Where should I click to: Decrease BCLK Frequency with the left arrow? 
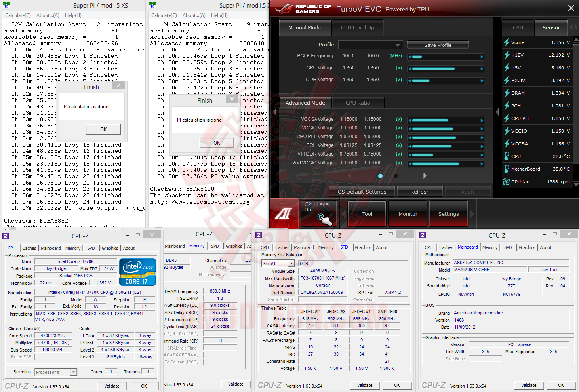(409, 57)
